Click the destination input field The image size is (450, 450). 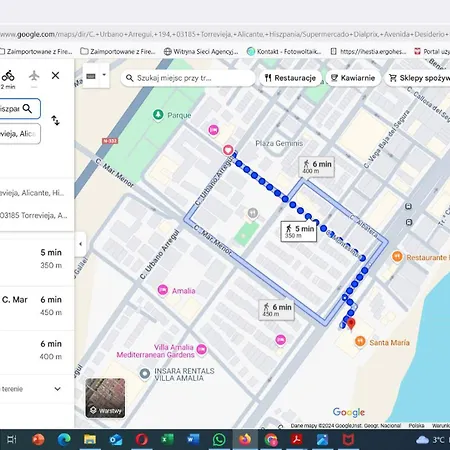[x=20, y=134]
